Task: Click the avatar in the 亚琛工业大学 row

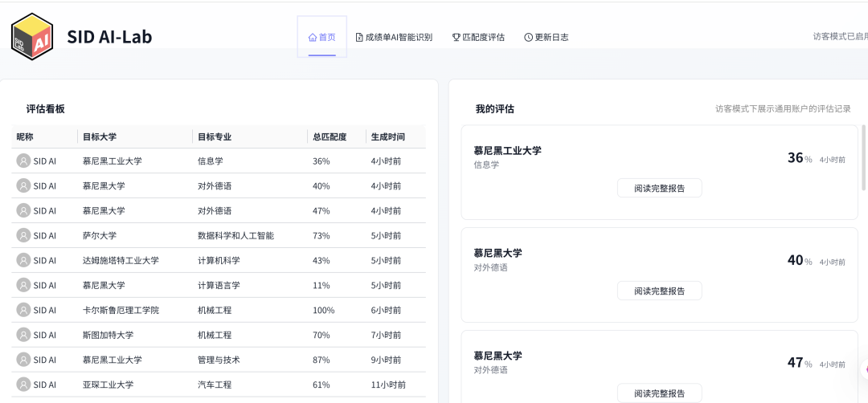Action: [x=23, y=385]
